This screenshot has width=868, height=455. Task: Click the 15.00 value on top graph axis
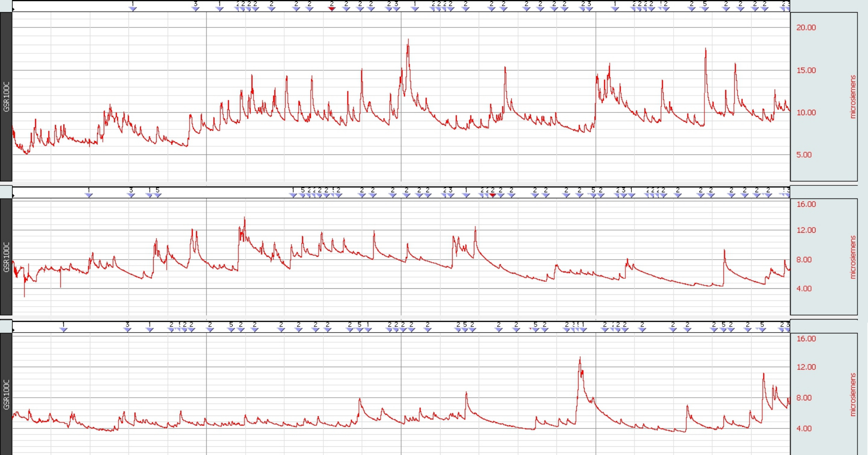point(806,70)
